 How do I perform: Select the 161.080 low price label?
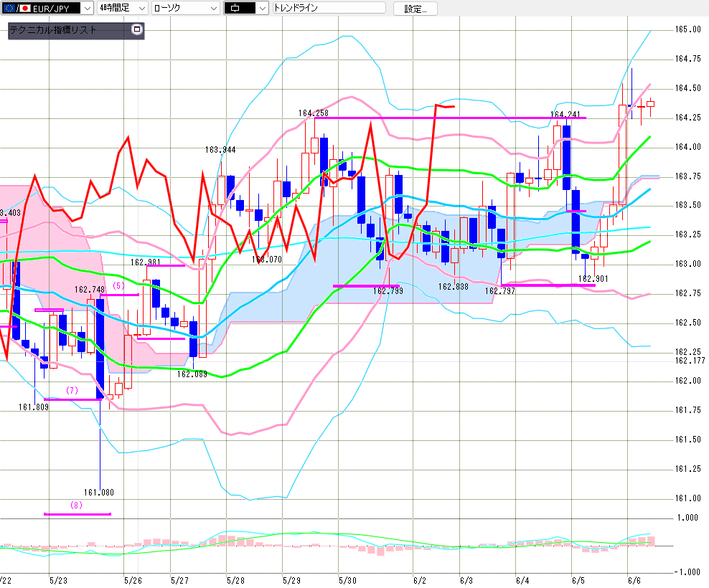click(99, 493)
